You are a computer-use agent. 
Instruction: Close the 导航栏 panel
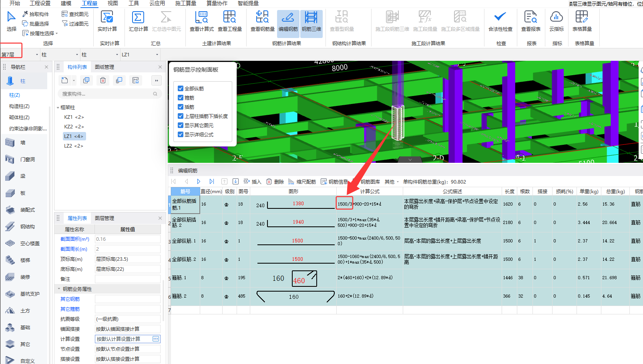pyautogui.click(x=46, y=67)
